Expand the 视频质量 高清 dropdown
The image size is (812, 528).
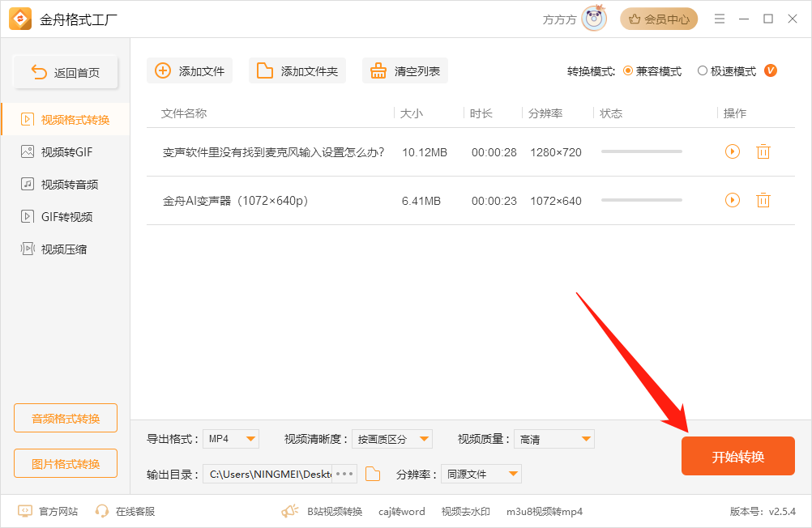tap(553, 438)
